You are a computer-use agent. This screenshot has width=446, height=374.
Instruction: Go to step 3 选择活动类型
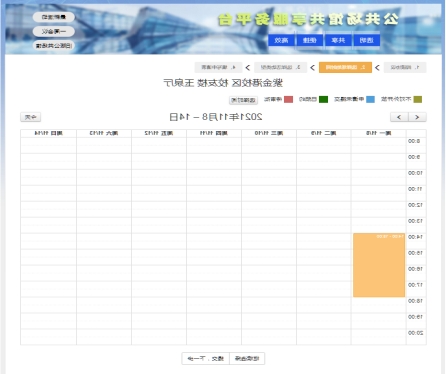click(281, 67)
